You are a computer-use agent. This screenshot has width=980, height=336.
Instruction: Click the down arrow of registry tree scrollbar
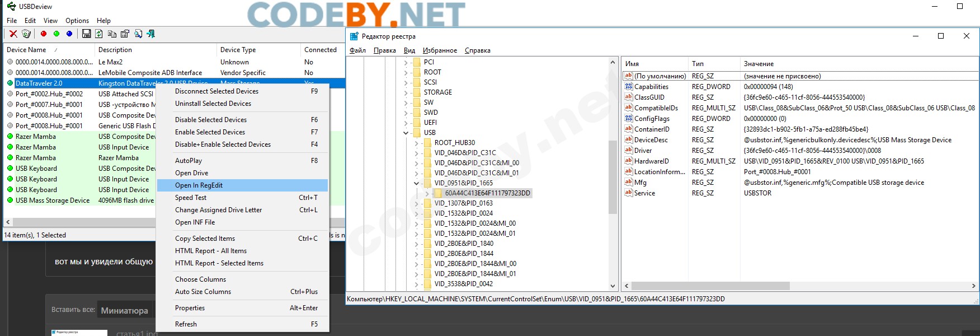pyautogui.click(x=613, y=286)
